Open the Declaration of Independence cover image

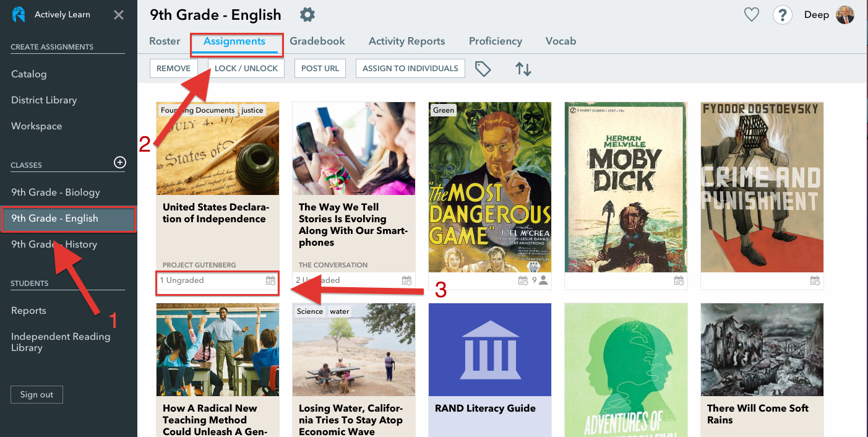point(218,149)
